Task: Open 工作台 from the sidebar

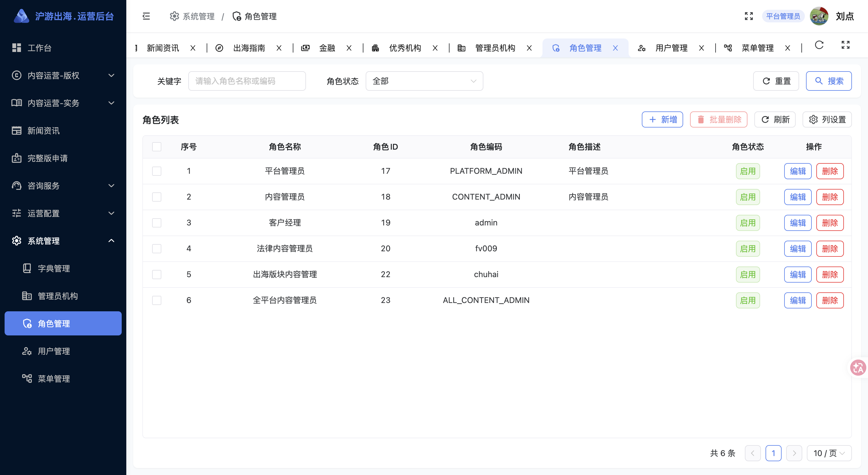Action: [x=63, y=48]
